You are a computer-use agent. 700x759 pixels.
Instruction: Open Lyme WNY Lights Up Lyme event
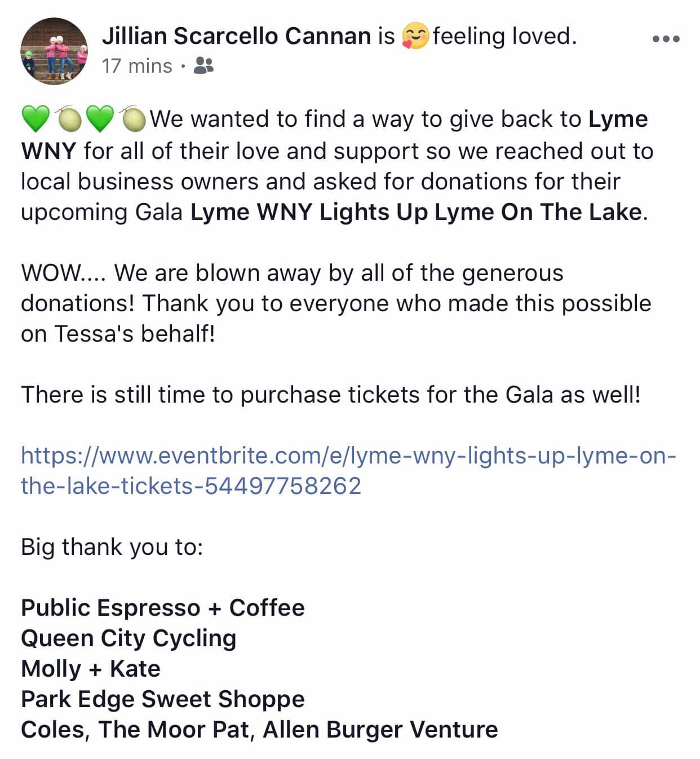tap(416, 212)
